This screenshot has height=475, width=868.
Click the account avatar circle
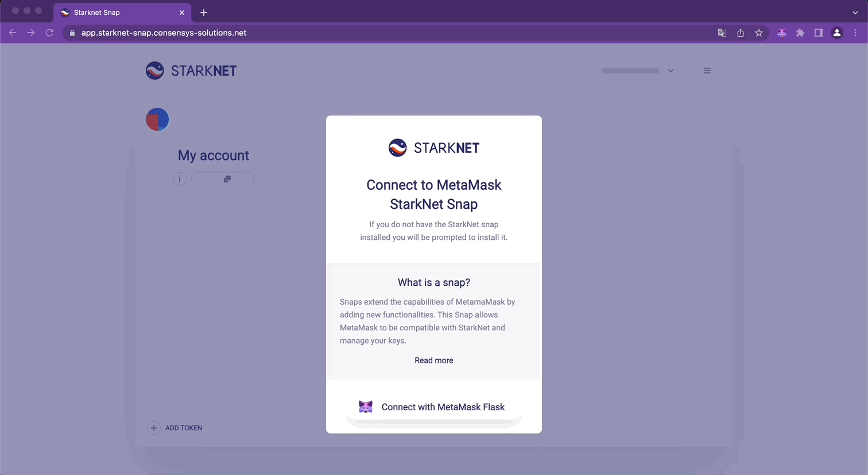coord(157,119)
